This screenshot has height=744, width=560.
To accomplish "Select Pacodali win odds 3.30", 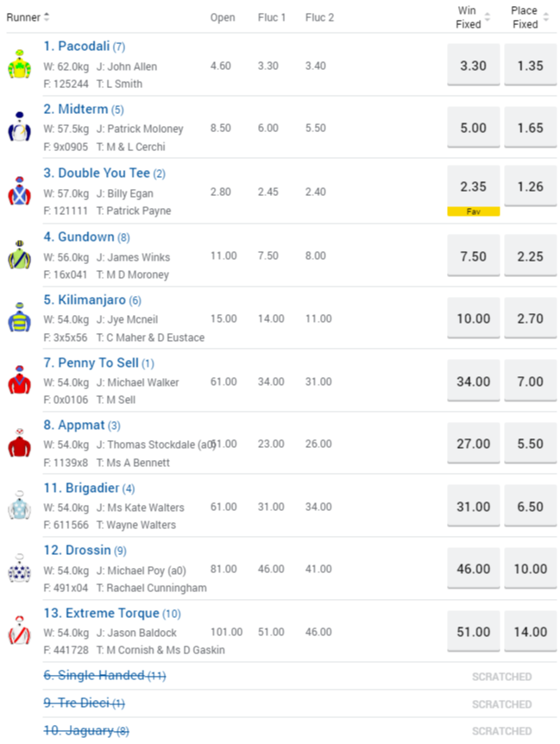I will (x=473, y=65).
